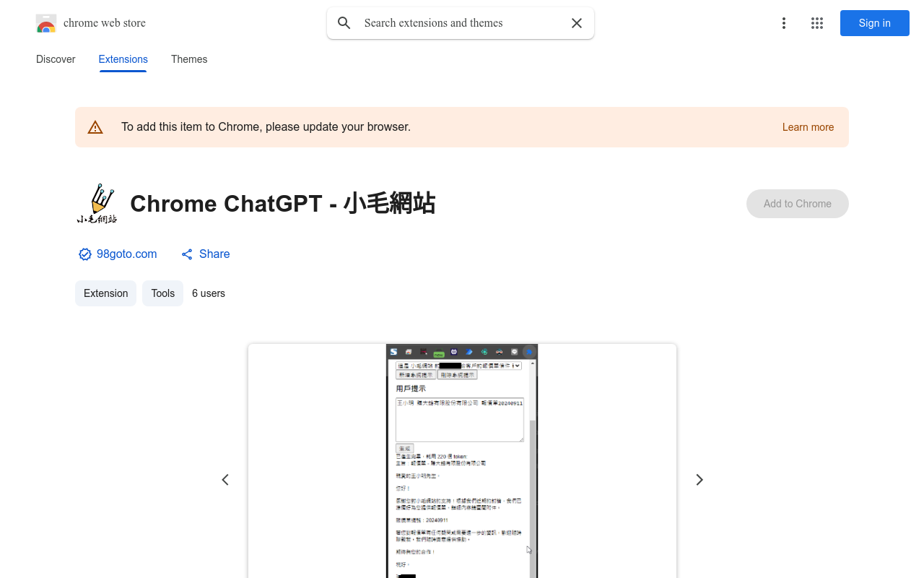This screenshot has height=578, width=924.
Task: Click the Sign in button
Action: click(x=875, y=23)
